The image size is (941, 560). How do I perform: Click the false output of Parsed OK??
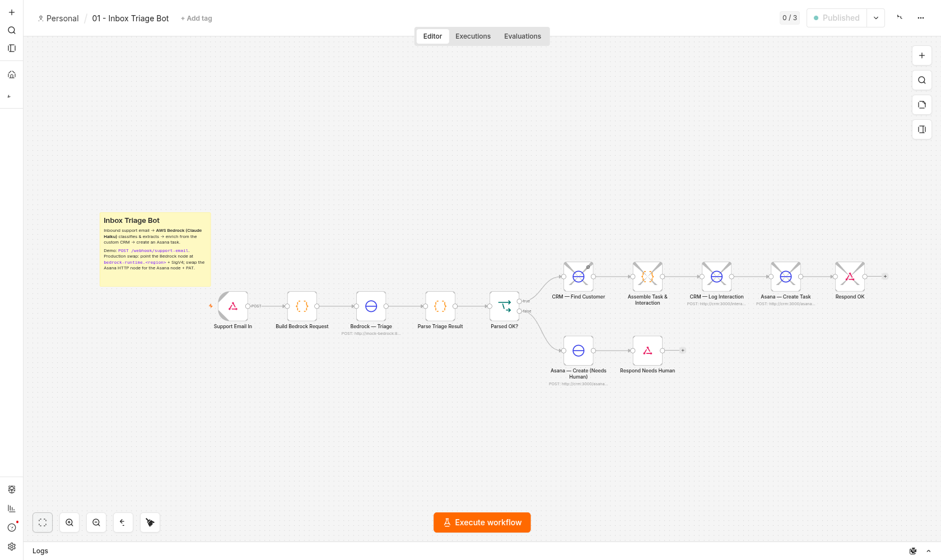[520, 311]
